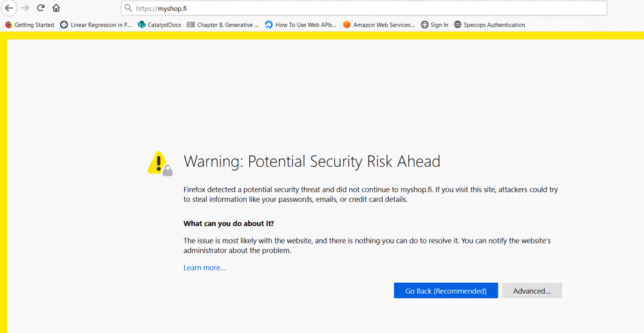Open the CatalystDocs bookmark

tap(160, 25)
